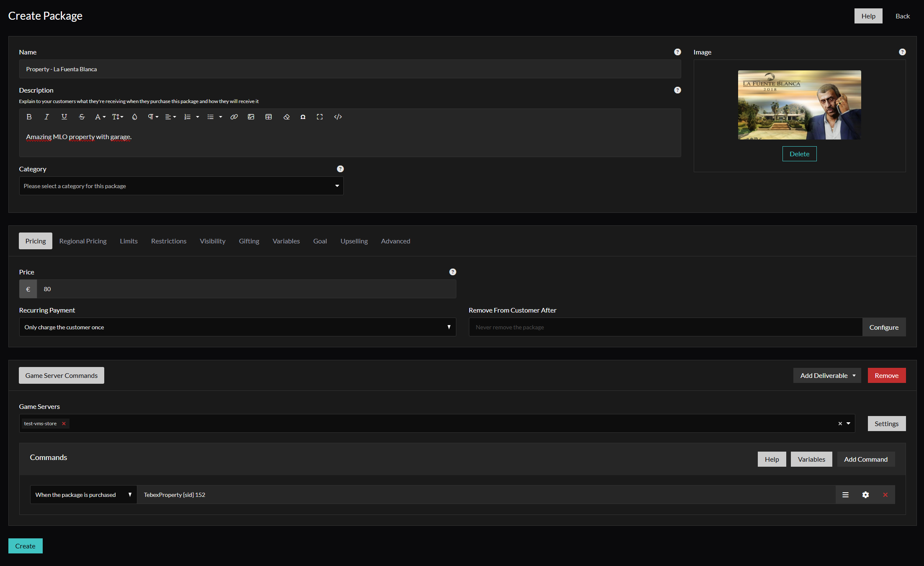Click into the Price input field

coord(246,289)
